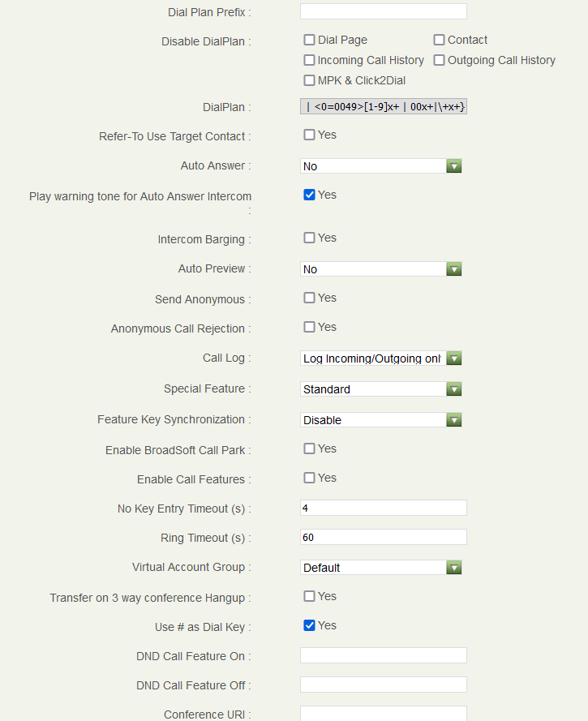Enable Incoming Call History under Disable DialPlan
Viewport: 588px width, 721px height.
tap(309, 59)
